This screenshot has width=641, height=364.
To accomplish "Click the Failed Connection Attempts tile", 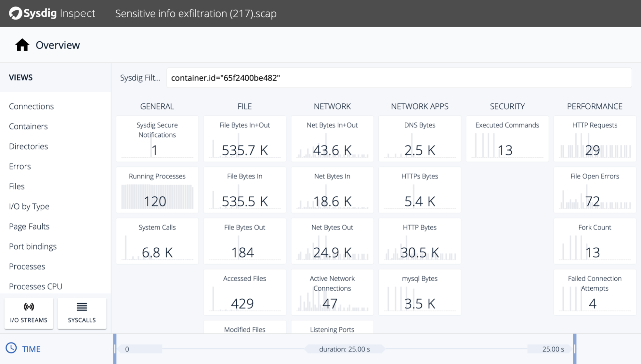I will [595, 292].
